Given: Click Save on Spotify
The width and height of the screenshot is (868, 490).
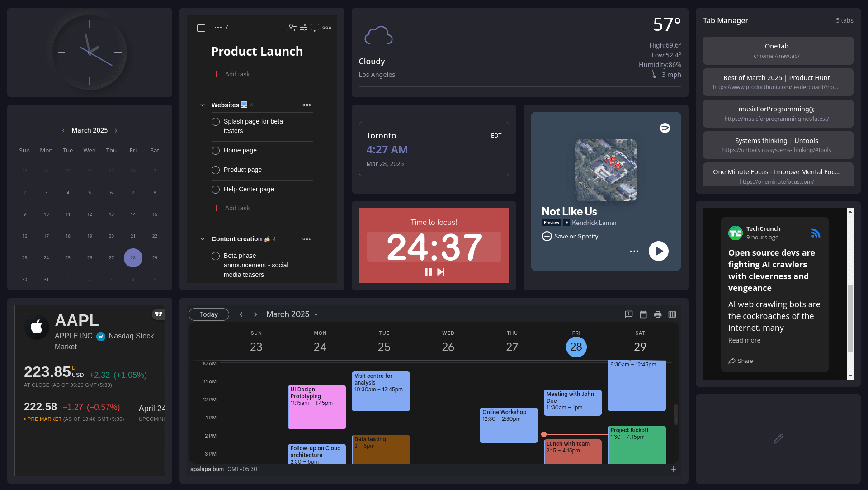Looking at the screenshot, I should coord(570,236).
